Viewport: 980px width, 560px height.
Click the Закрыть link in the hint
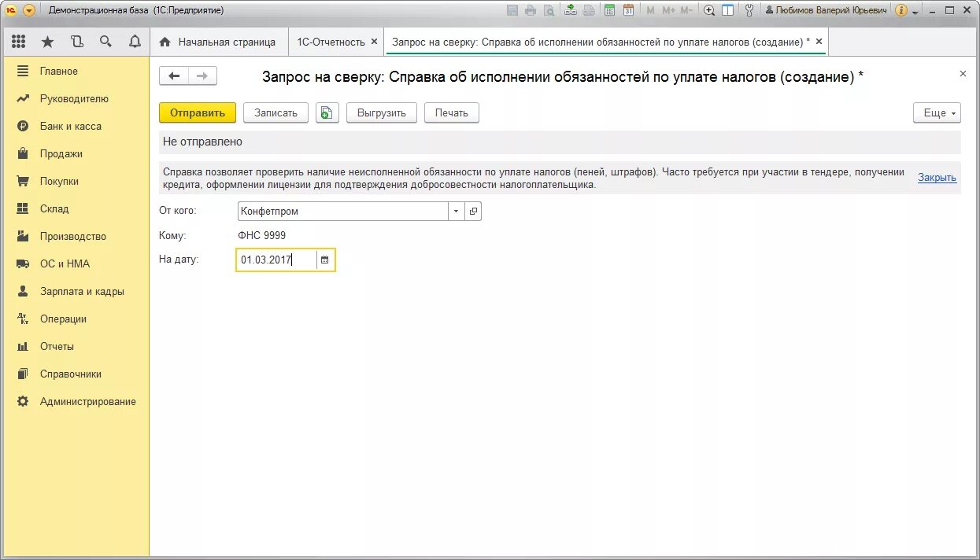point(937,177)
